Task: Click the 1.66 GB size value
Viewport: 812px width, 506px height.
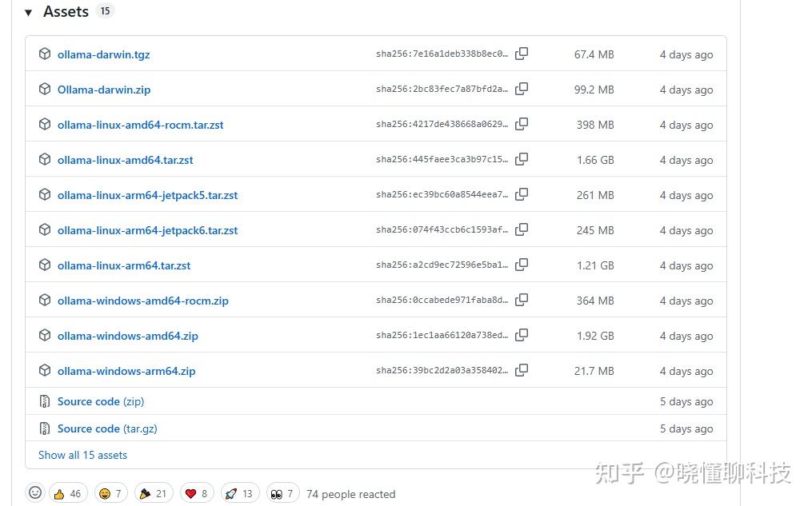Action: pos(595,160)
